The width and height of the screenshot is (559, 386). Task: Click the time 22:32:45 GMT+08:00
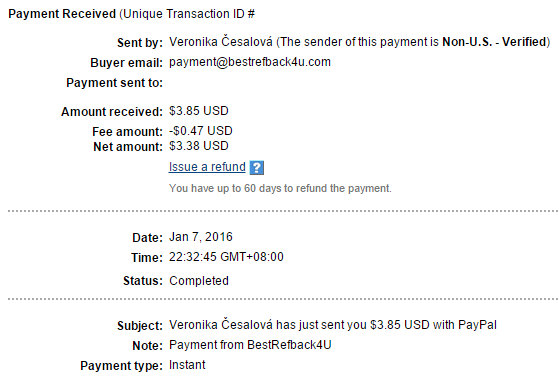tap(226, 257)
